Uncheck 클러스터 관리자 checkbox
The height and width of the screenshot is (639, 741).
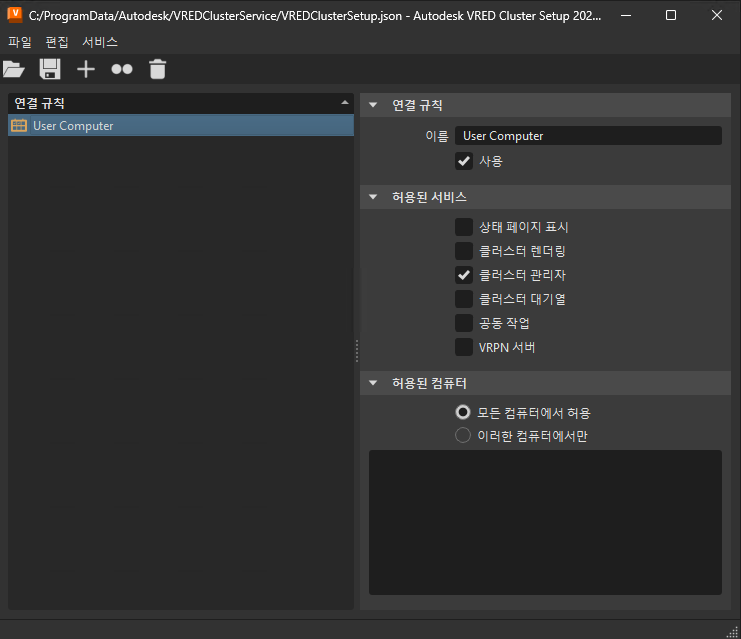[464, 275]
